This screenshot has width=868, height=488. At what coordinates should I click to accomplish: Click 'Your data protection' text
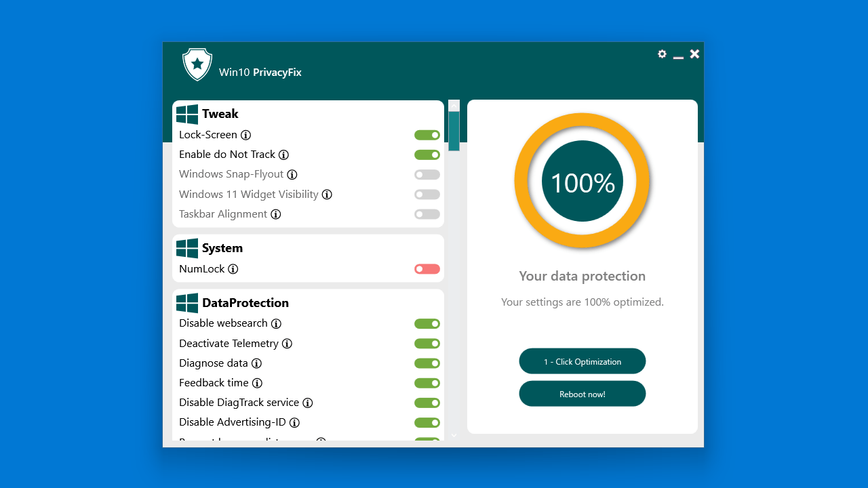point(583,277)
